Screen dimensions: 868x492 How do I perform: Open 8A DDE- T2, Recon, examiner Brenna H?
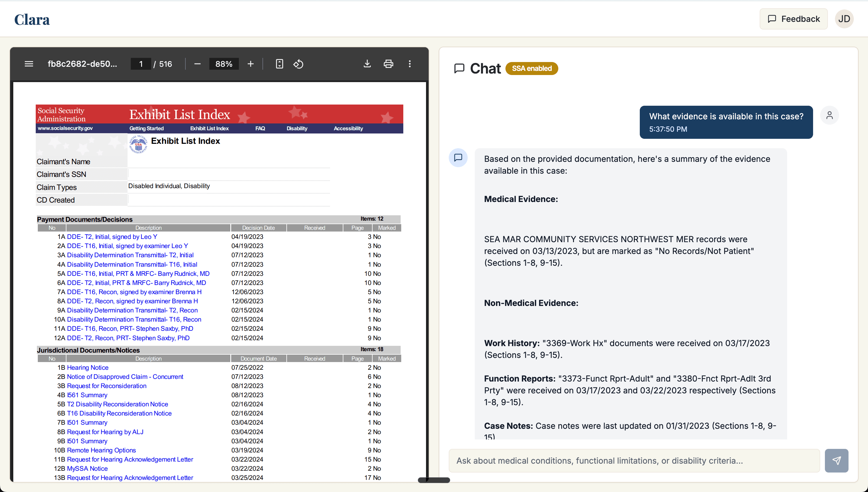pos(132,301)
